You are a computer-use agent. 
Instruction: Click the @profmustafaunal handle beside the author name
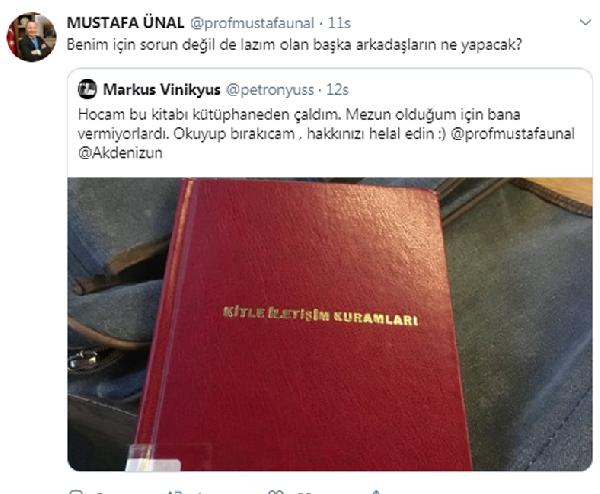click(x=252, y=23)
